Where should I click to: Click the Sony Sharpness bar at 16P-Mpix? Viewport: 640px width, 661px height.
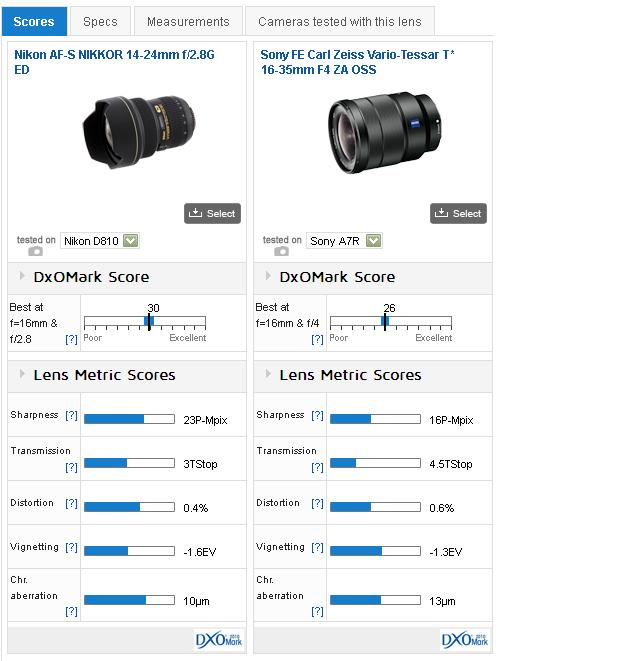(375, 419)
